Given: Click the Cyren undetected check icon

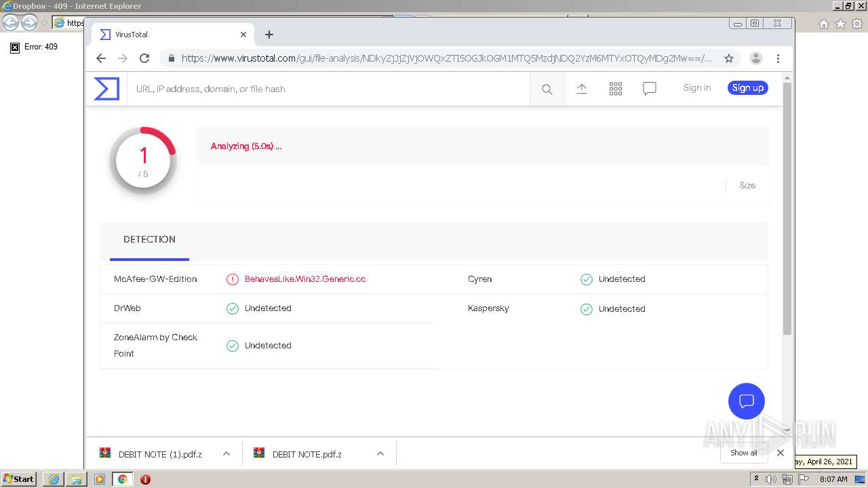Looking at the screenshot, I should (587, 279).
